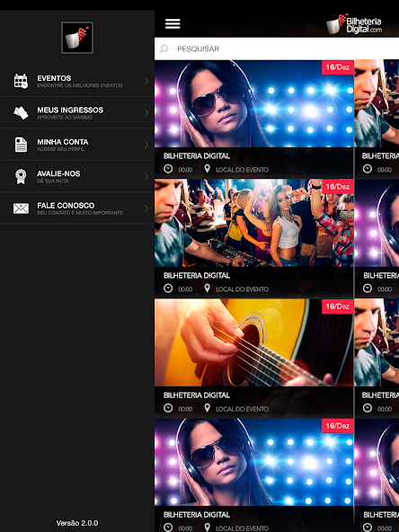The width and height of the screenshot is (399, 532).
Task: Click the tickets icon beside Meus Ingressos
Action: [x=21, y=112]
